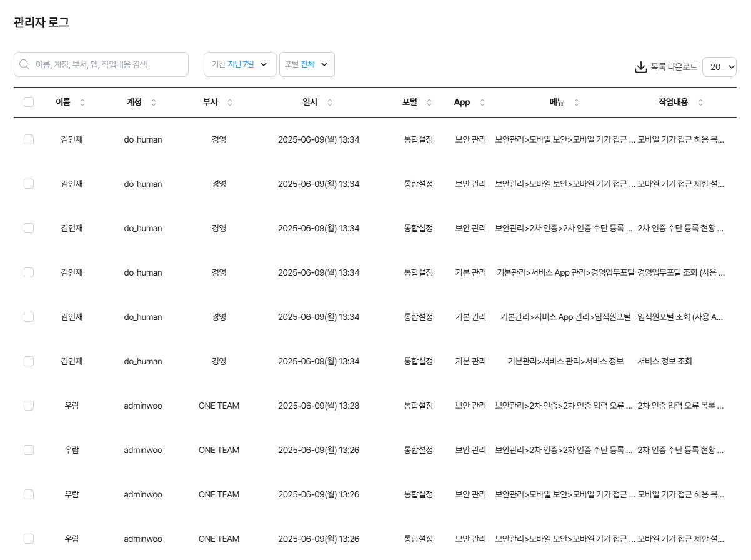
Task: Sort by 이름 column arrows
Action: tap(82, 102)
